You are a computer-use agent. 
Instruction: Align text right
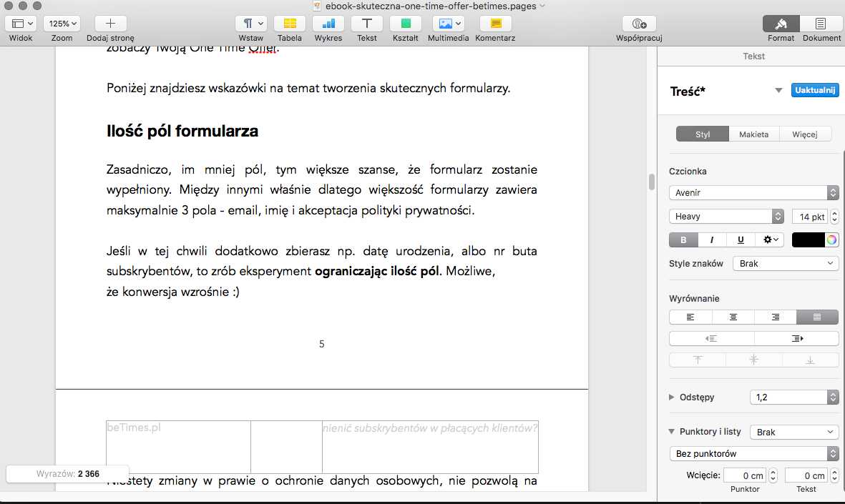click(x=775, y=317)
